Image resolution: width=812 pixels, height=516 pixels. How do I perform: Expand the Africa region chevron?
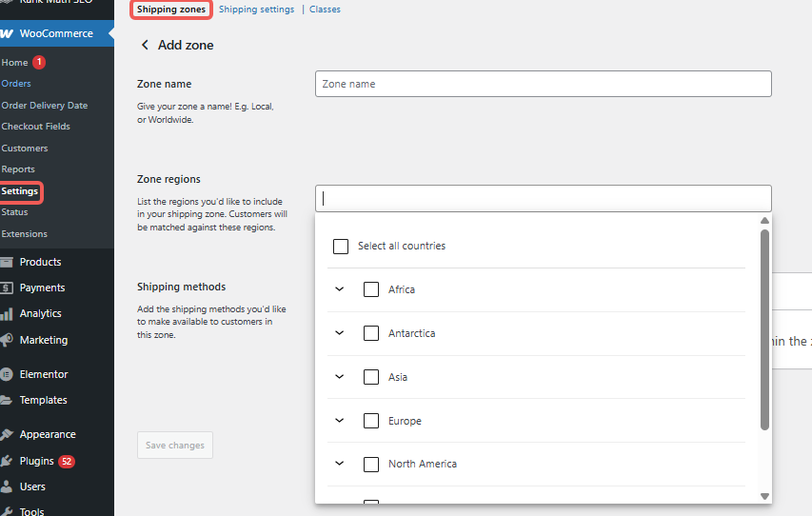pyautogui.click(x=340, y=289)
